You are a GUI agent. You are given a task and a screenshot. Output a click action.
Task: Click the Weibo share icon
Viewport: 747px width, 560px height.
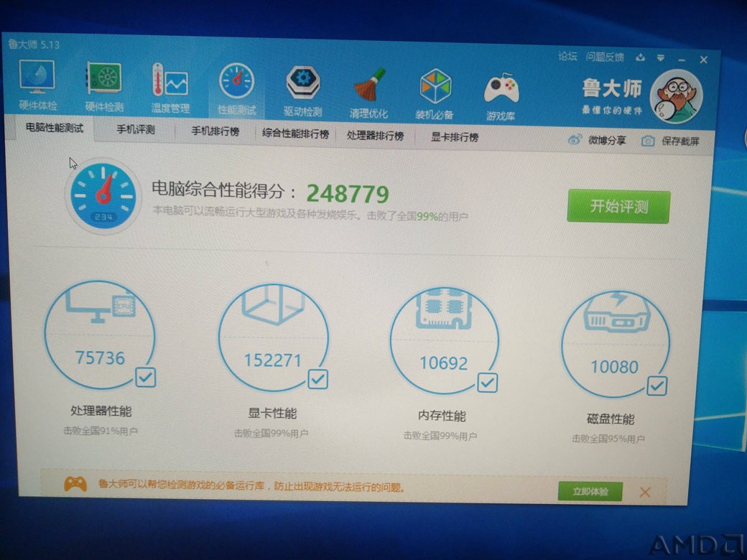pyautogui.click(x=575, y=140)
